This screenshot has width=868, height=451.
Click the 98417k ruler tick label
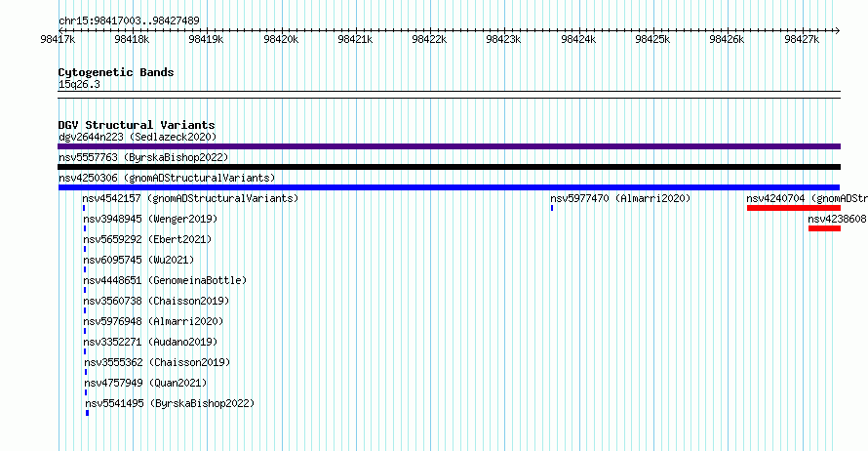click(x=58, y=39)
